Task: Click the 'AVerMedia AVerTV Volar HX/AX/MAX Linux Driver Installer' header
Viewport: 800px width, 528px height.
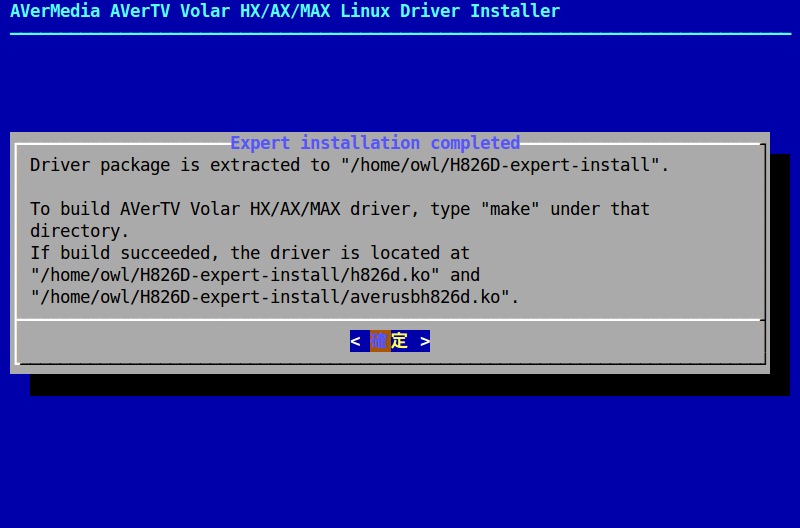Action: (x=285, y=11)
